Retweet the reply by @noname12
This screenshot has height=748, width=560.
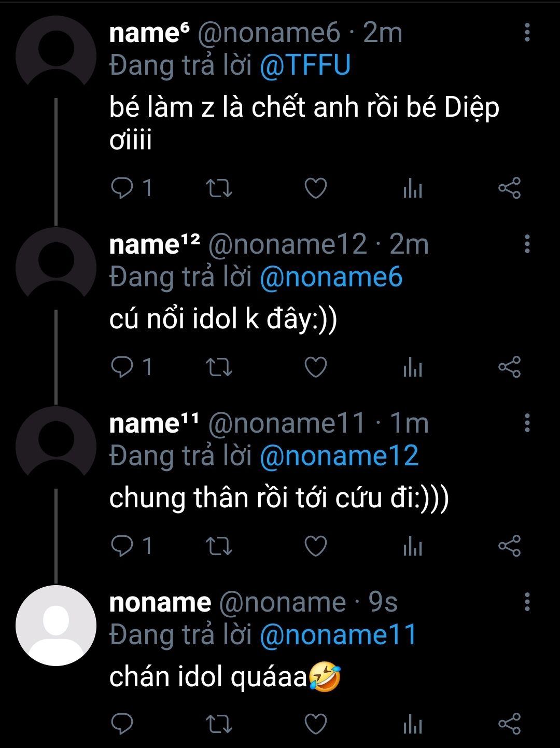pos(219,367)
